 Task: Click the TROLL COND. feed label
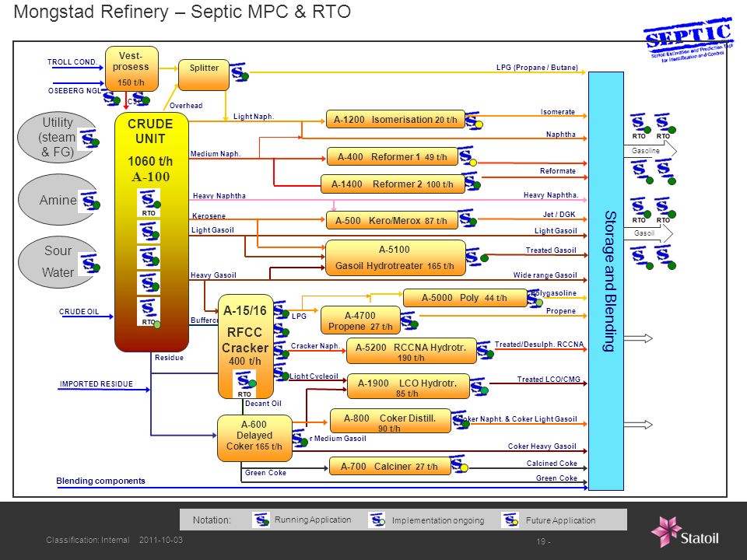72,62
